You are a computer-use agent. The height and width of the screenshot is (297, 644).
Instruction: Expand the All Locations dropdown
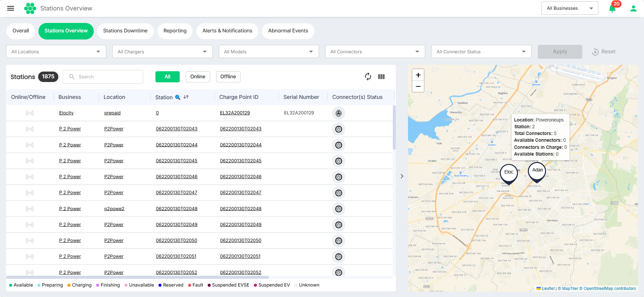56,52
